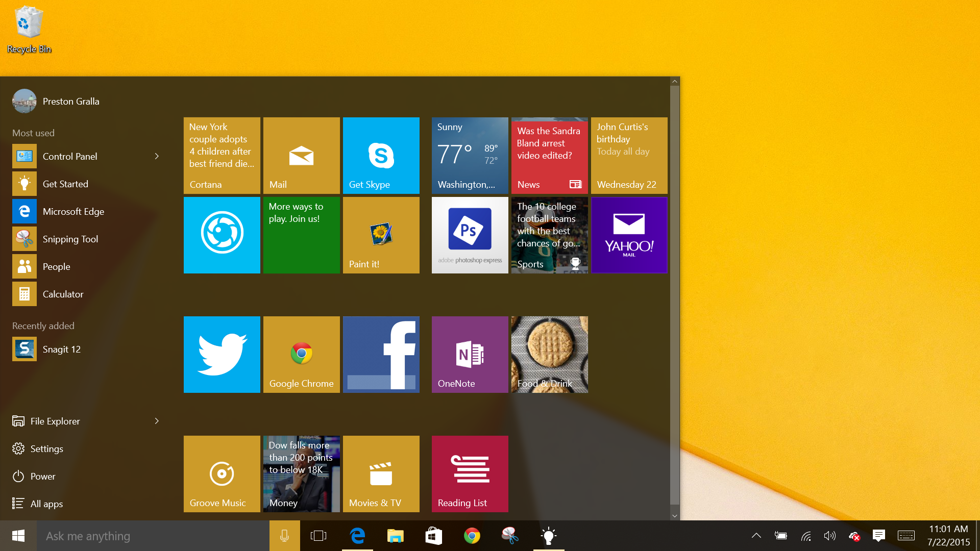Viewport: 980px width, 551px height.
Task: Open Groove Music app tile
Action: coord(222,473)
